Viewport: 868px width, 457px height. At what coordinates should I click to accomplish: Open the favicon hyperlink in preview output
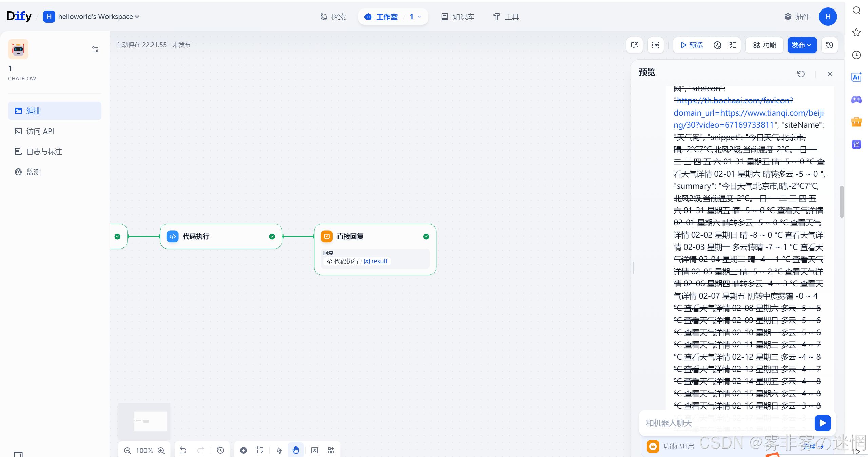click(735, 101)
